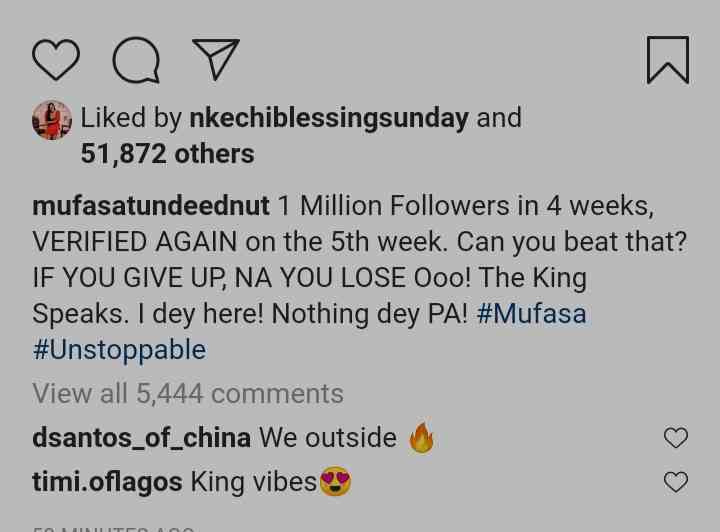Tap the #Unstoppable hashtag

pyautogui.click(x=119, y=350)
